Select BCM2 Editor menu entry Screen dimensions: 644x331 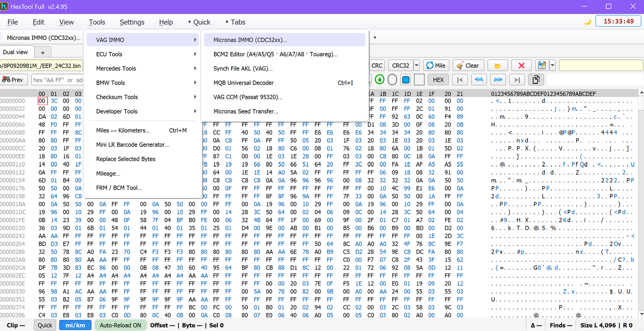coord(285,54)
